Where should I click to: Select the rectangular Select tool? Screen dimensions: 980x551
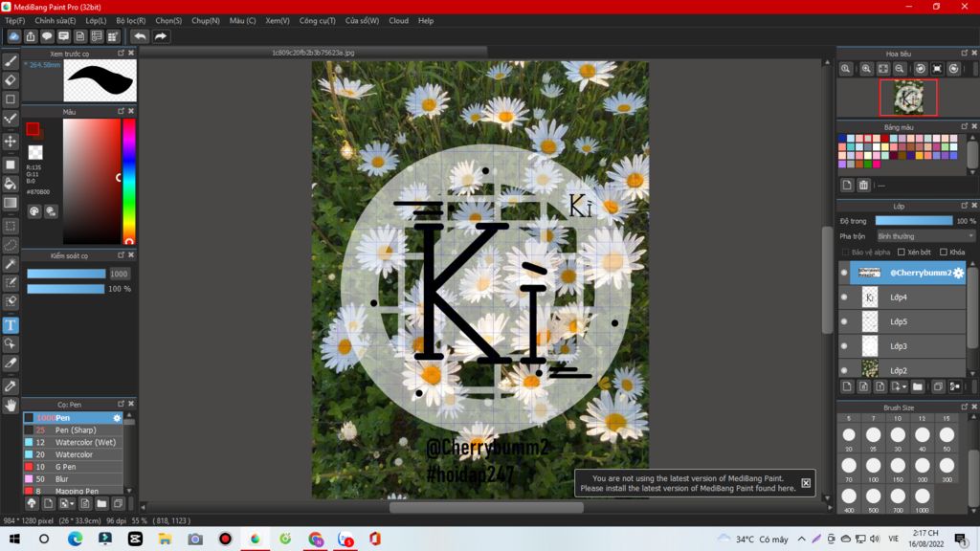11,226
